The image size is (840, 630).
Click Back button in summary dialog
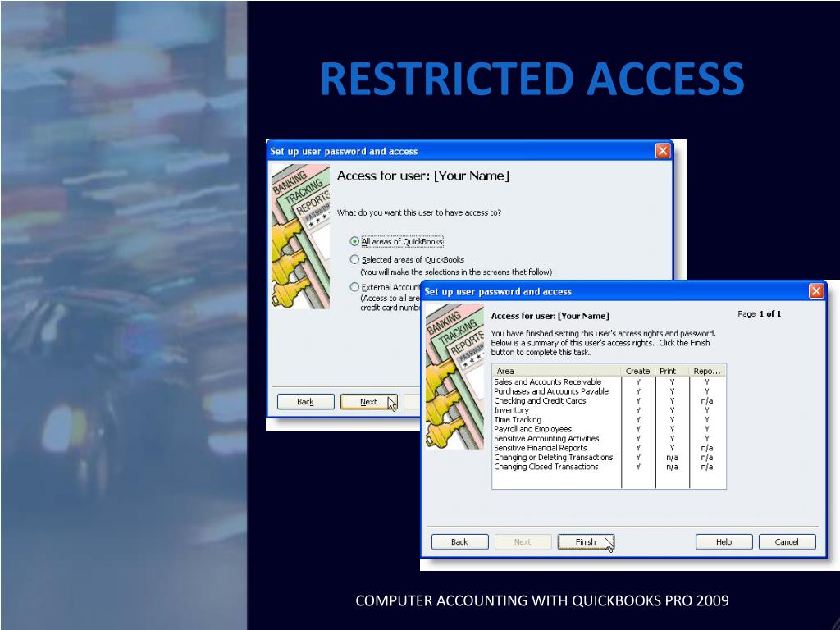point(459,541)
